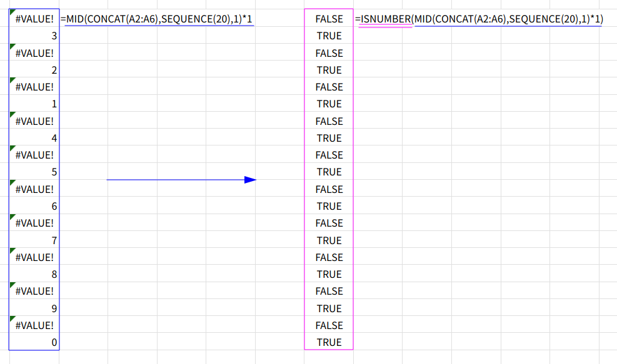Click the cell with value 8

click(x=34, y=274)
